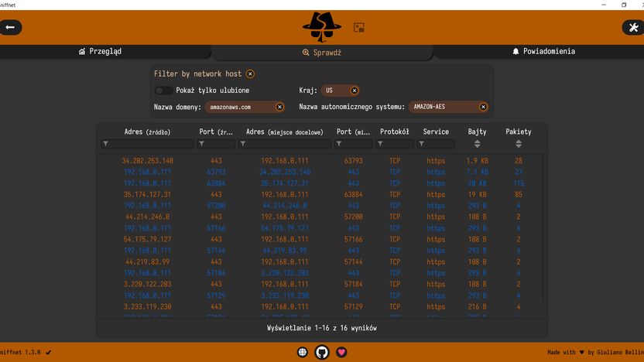Click the 216 B bytes value
The image size is (644, 362).
(477, 306)
